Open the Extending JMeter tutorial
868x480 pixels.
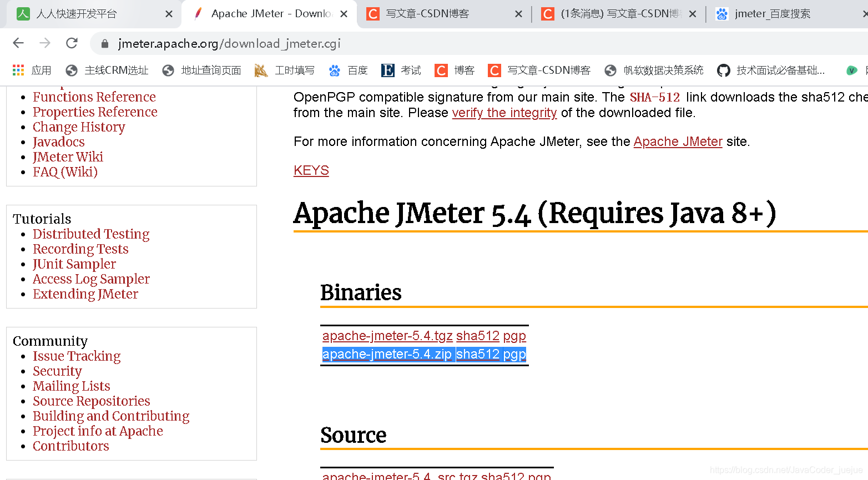point(85,294)
